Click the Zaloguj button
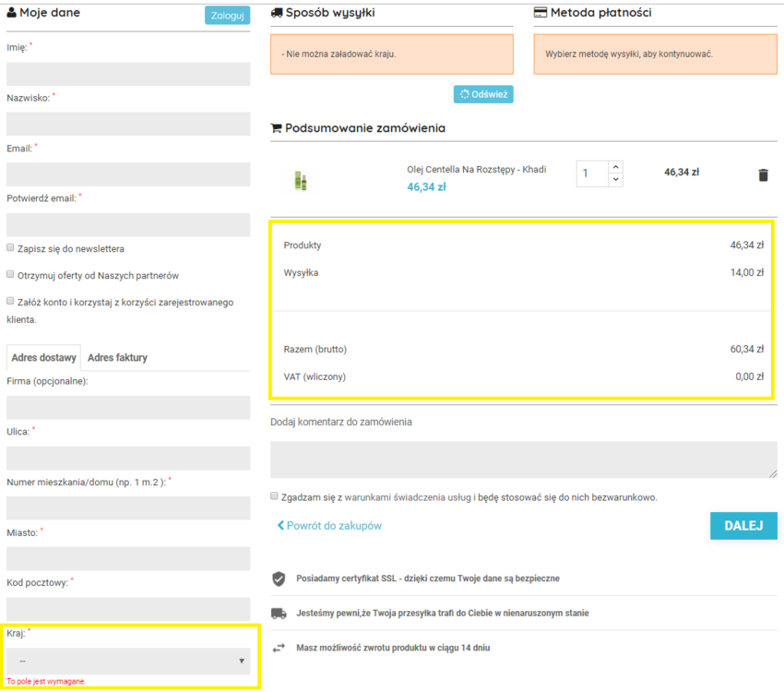This screenshot has width=784, height=692. click(x=227, y=16)
